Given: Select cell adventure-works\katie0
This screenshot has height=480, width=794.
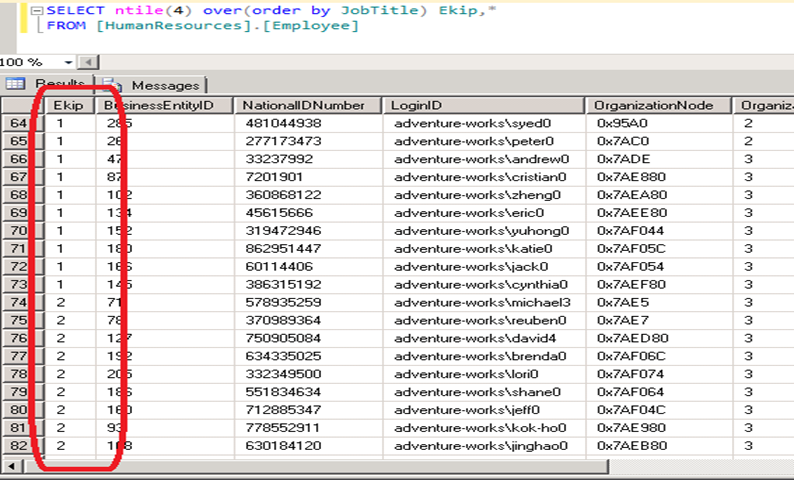Looking at the screenshot, I should pos(484,249).
